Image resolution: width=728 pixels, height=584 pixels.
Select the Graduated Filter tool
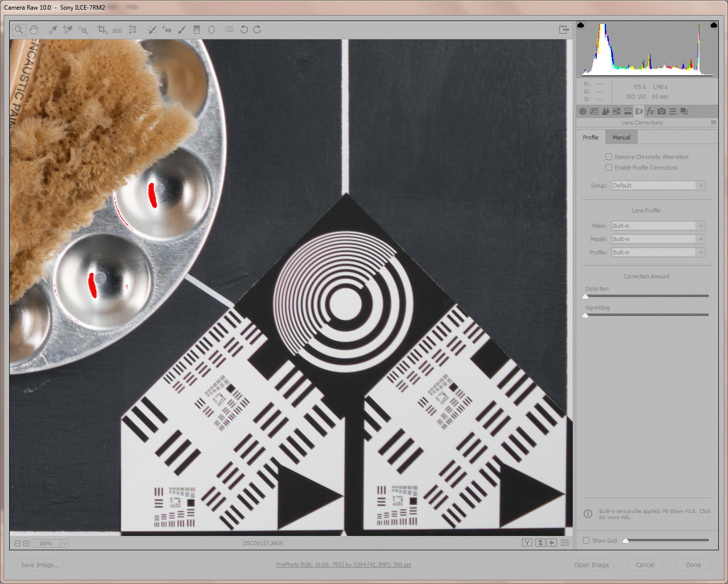click(x=197, y=30)
